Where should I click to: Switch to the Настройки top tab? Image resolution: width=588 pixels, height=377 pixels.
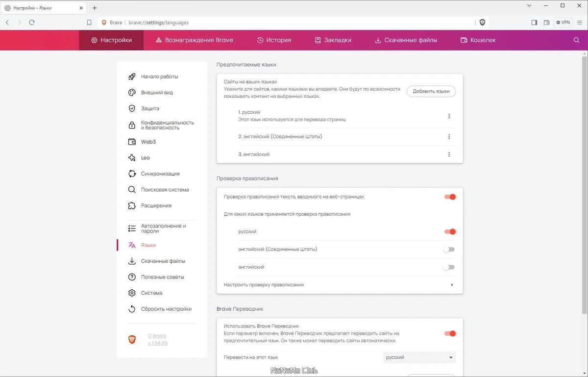(111, 40)
